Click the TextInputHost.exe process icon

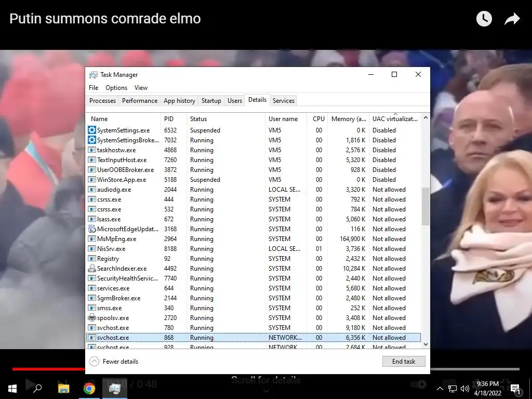tap(91, 160)
